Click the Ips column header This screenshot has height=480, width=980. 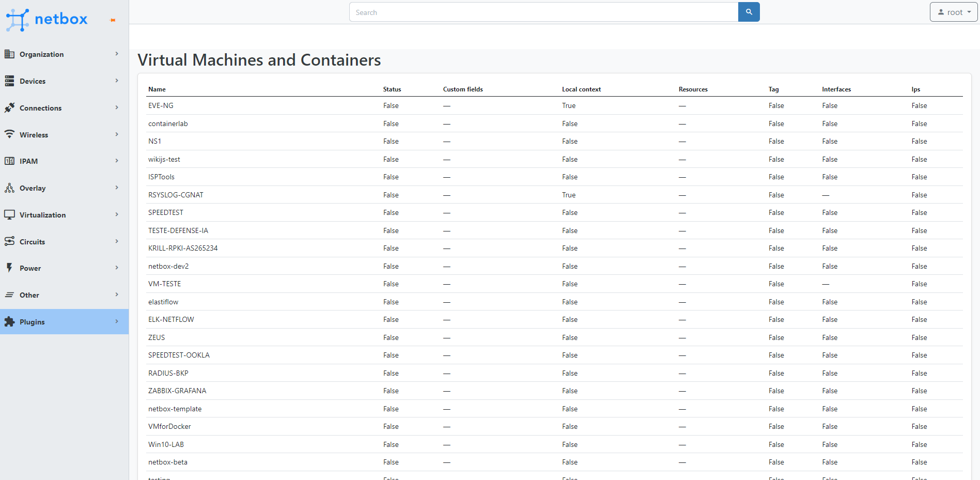[x=916, y=89]
